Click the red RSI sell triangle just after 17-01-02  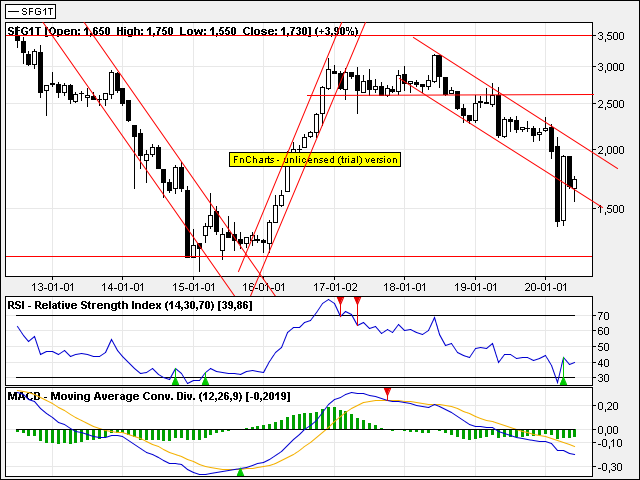point(340,301)
